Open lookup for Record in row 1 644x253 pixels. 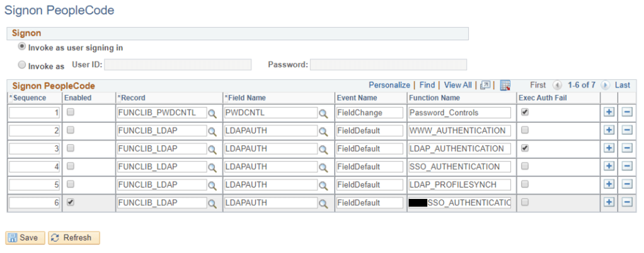[x=212, y=113]
